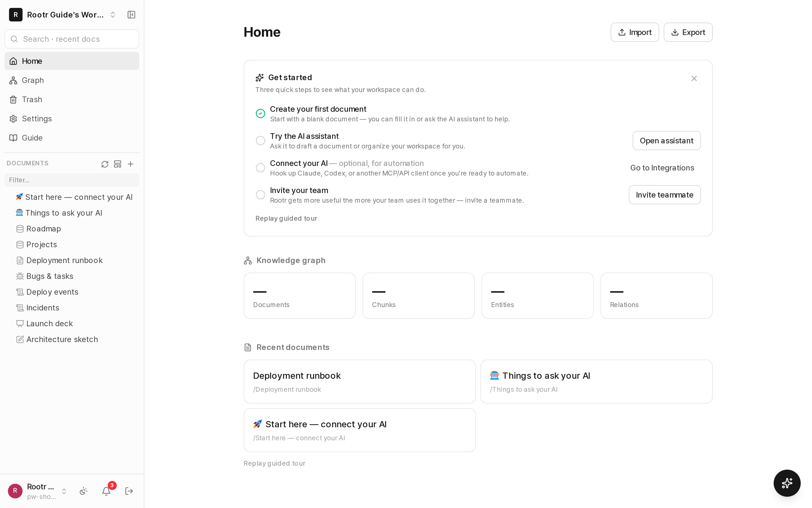The image size is (812, 508).
Task: Open Trash in sidebar
Action: [x=72, y=99]
